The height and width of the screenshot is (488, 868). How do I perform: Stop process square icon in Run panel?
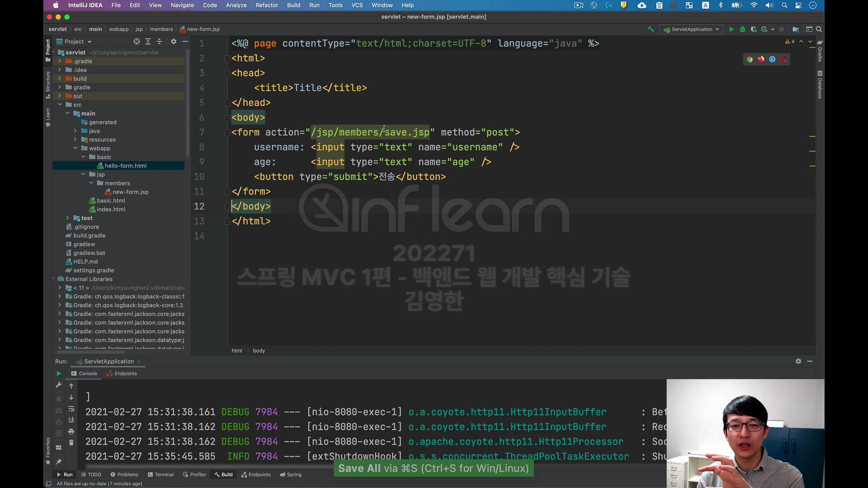(x=58, y=399)
